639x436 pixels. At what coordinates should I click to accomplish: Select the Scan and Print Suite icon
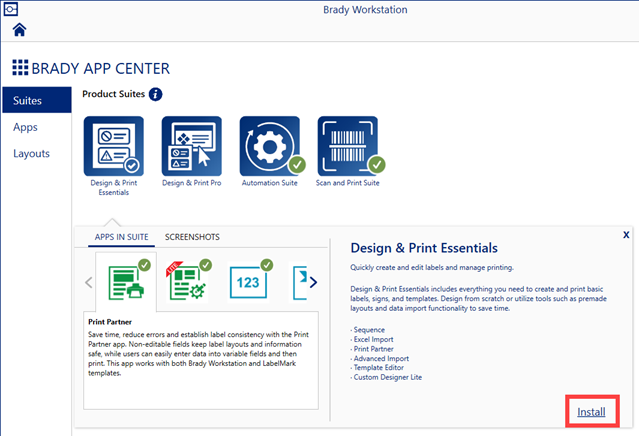(x=348, y=146)
